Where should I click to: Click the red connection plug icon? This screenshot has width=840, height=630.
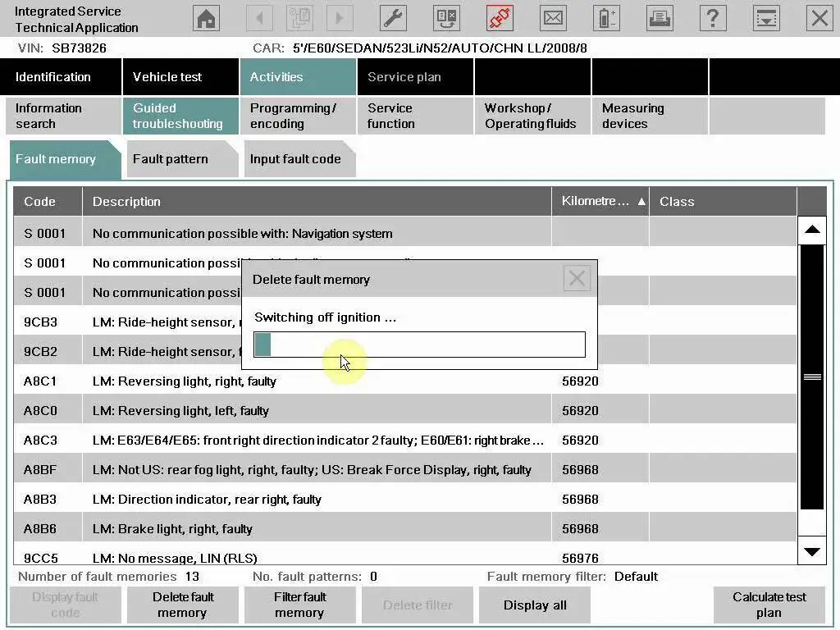point(500,19)
